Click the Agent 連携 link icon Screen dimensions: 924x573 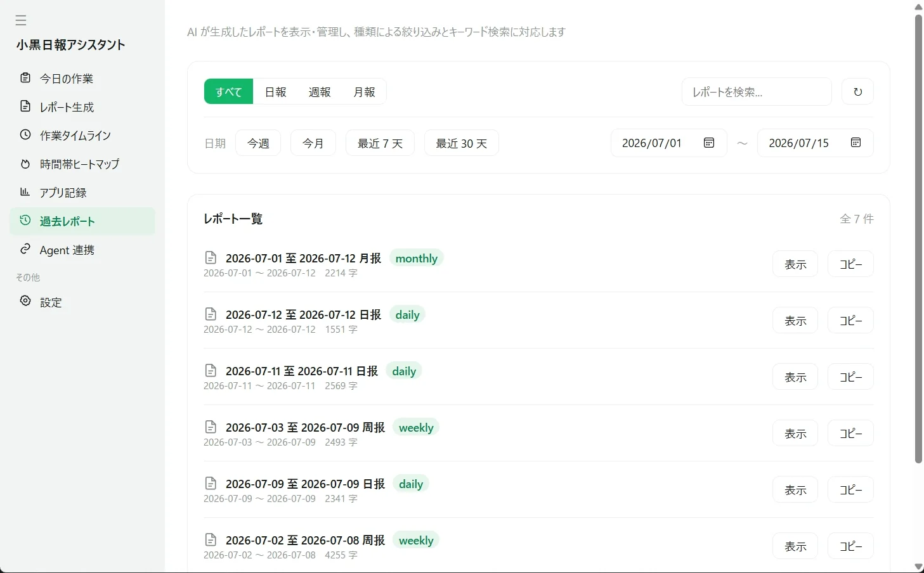pos(25,249)
